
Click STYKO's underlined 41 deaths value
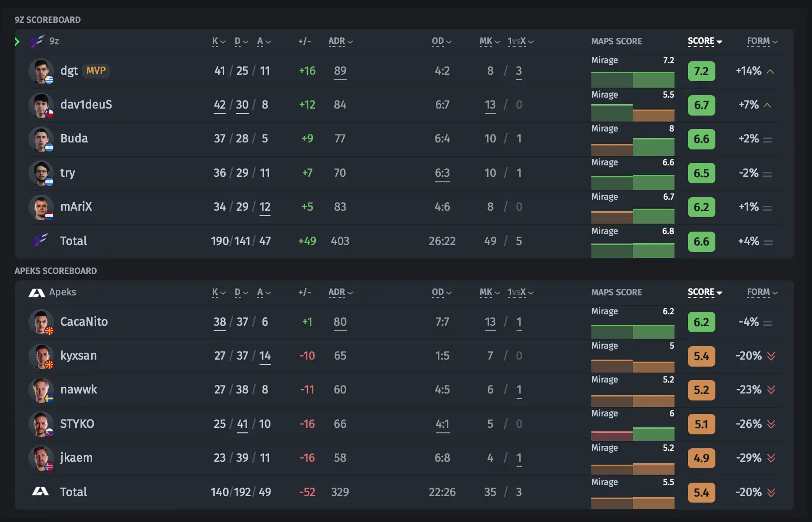(243, 424)
